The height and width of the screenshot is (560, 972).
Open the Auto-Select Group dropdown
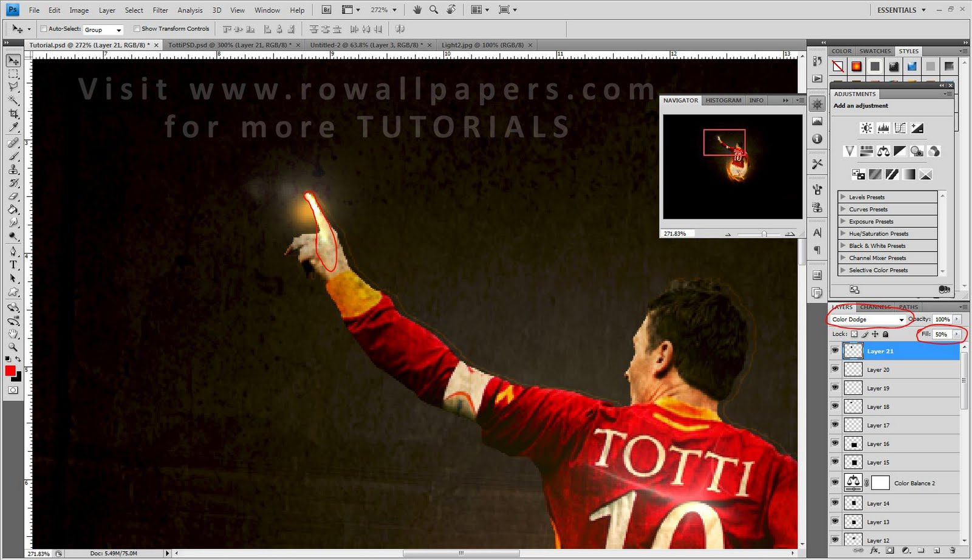tap(103, 29)
